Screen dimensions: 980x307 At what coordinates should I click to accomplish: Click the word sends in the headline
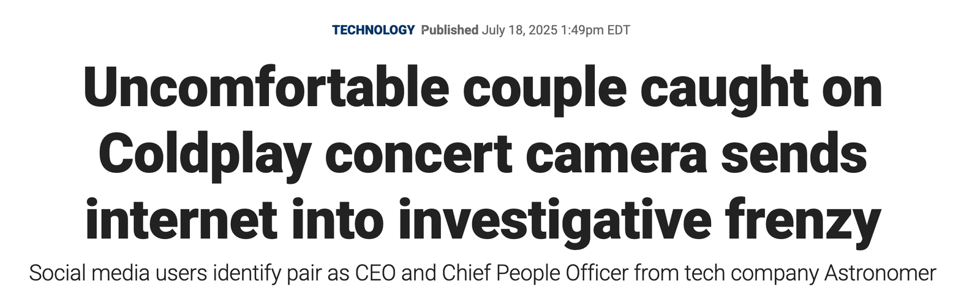(794, 156)
